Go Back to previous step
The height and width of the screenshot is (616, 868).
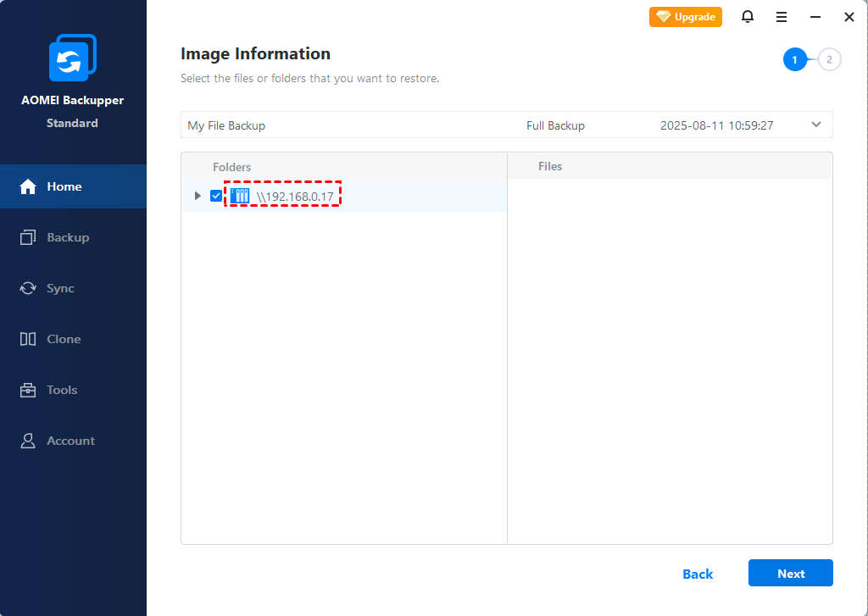click(x=698, y=574)
